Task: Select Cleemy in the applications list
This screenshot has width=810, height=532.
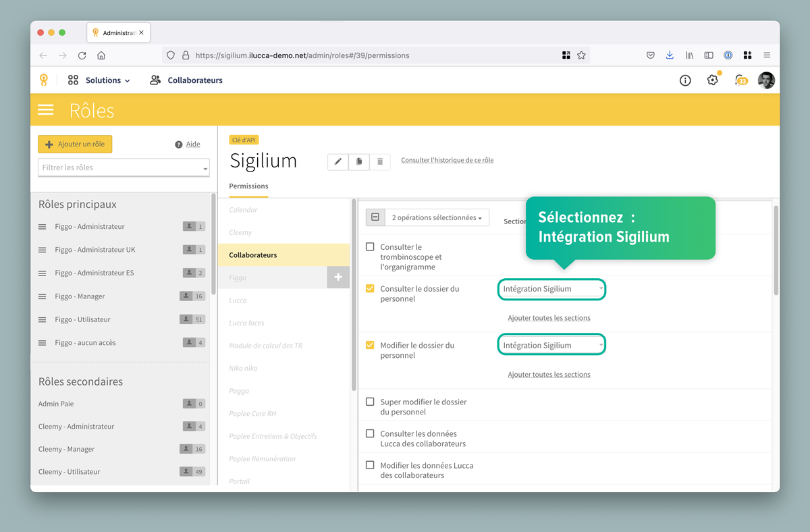Action: click(x=240, y=232)
